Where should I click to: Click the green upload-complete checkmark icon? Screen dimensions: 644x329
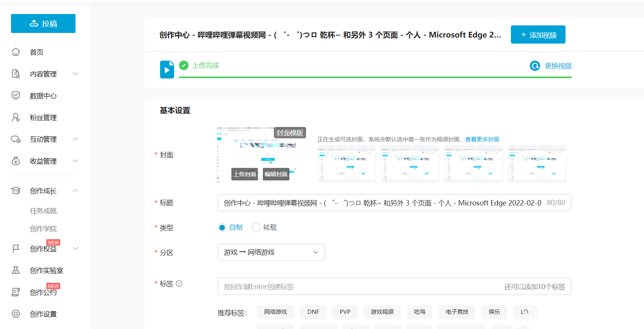point(184,66)
